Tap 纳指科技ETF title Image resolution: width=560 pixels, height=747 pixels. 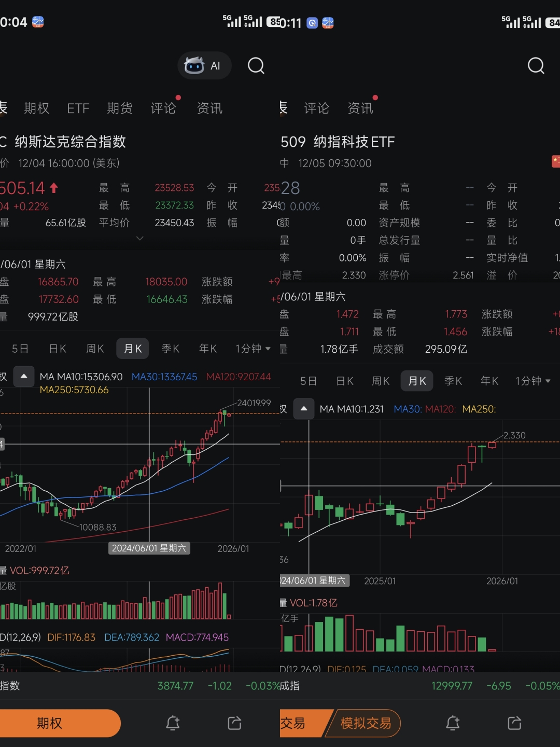click(354, 142)
